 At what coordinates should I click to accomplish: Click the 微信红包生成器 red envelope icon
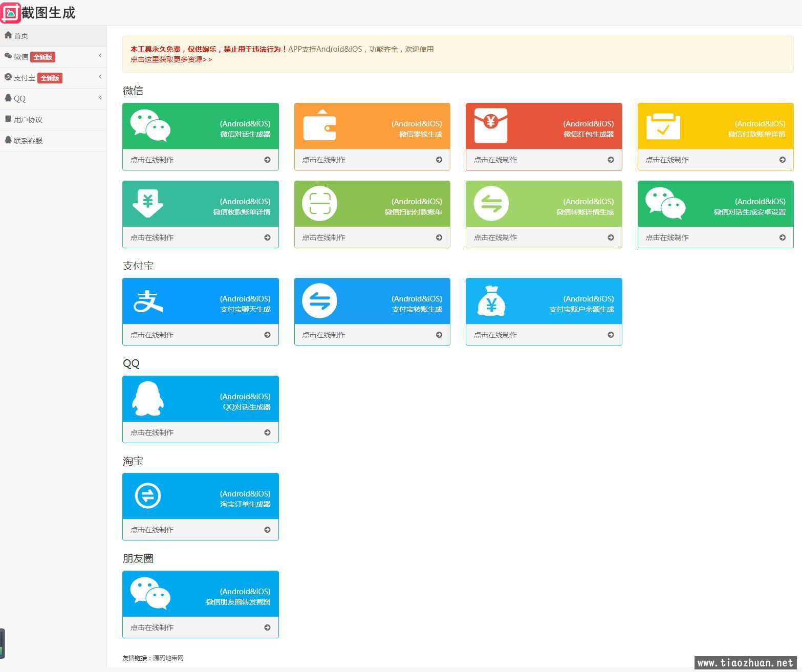point(491,125)
